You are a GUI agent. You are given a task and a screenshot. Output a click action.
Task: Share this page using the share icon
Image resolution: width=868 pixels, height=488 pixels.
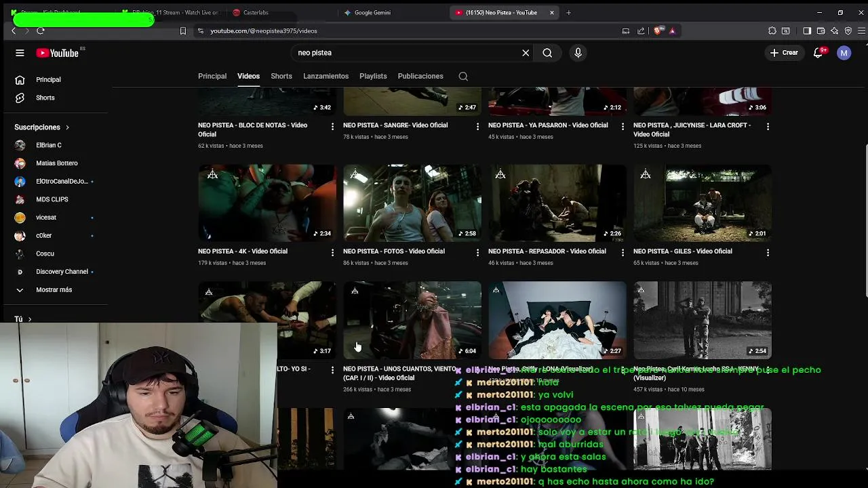click(641, 30)
